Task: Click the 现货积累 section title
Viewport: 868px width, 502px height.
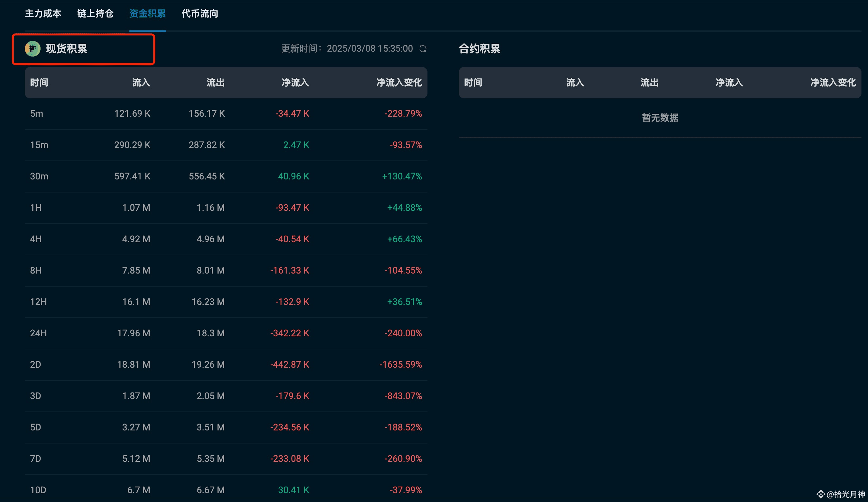Action: [x=66, y=49]
